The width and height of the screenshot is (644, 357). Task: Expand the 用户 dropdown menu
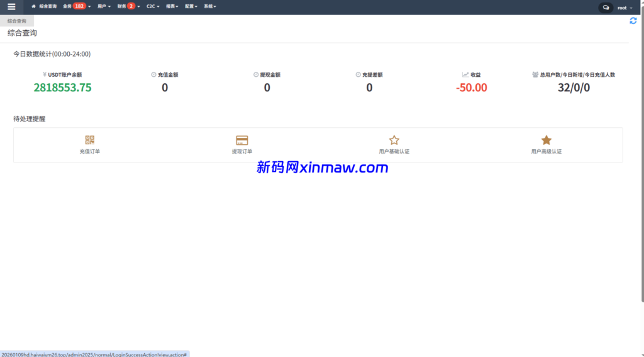click(x=104, y=6)
